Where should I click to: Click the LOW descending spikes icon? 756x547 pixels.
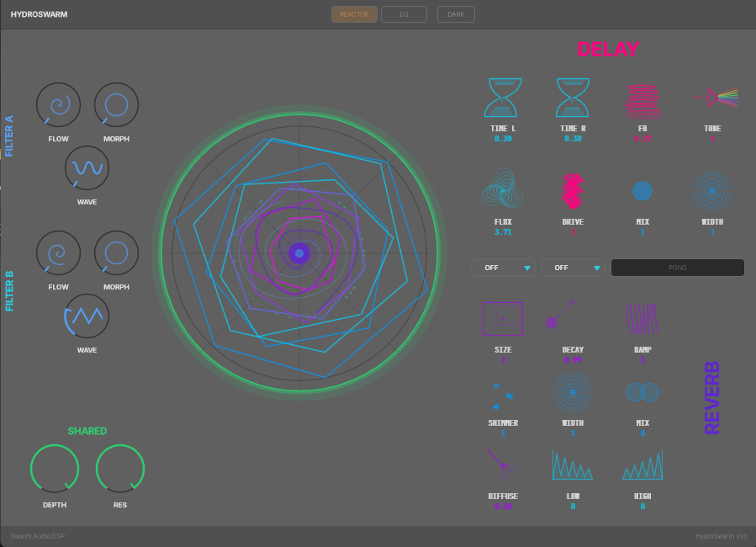tap(573, 465)
